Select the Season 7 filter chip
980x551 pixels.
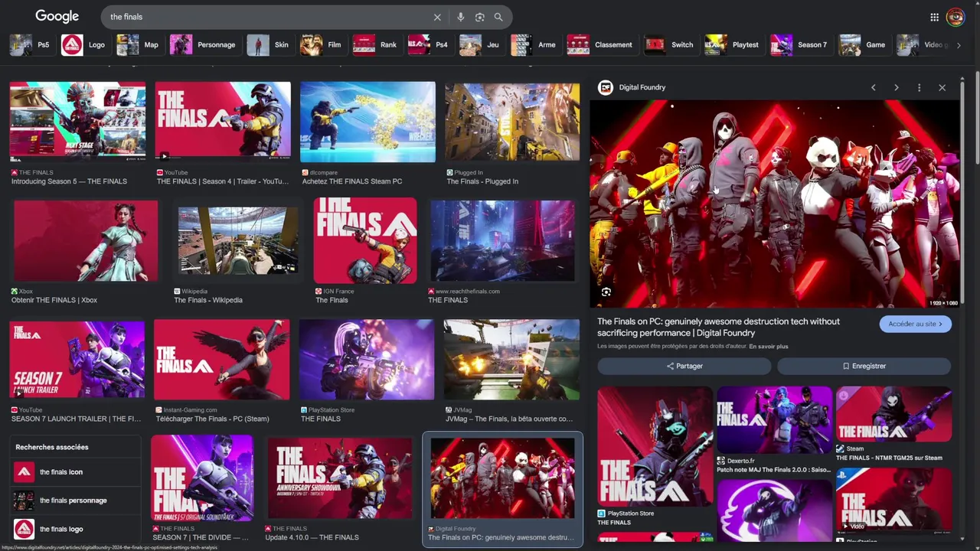800,44
